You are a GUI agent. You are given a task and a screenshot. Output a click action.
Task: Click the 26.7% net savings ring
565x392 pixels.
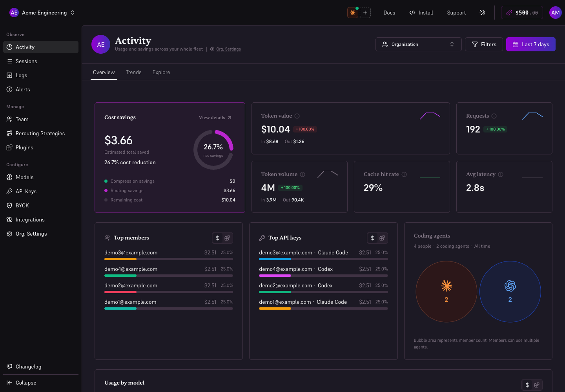tap(213, 150)
